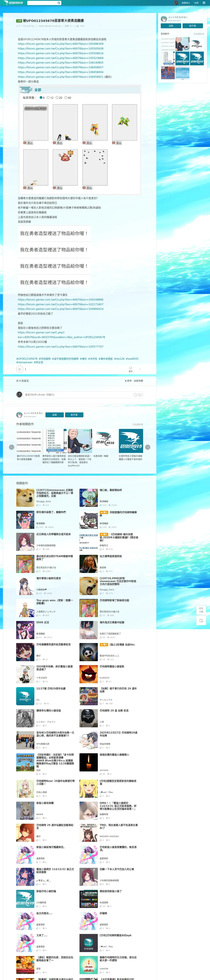The height and width of the screenshot is (980, 210).
Task: Click the #這不是我要的巴哈姆特 hashtag
Action: [x=65, y=359]
